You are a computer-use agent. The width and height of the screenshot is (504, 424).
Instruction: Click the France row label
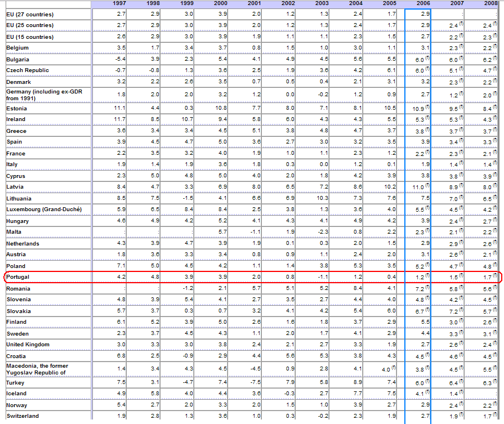pyautogui.click(x=16, y=154)
